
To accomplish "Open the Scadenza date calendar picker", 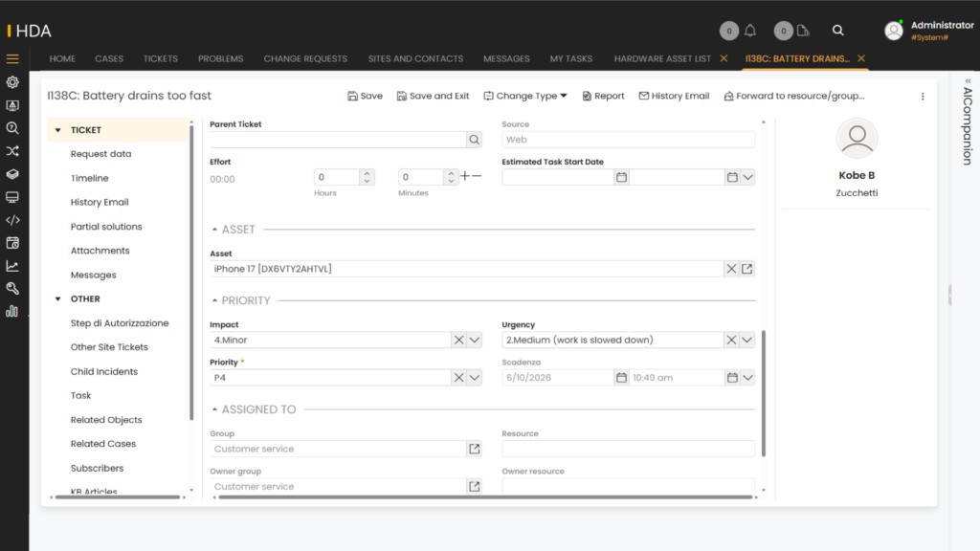I will point(621,377).
